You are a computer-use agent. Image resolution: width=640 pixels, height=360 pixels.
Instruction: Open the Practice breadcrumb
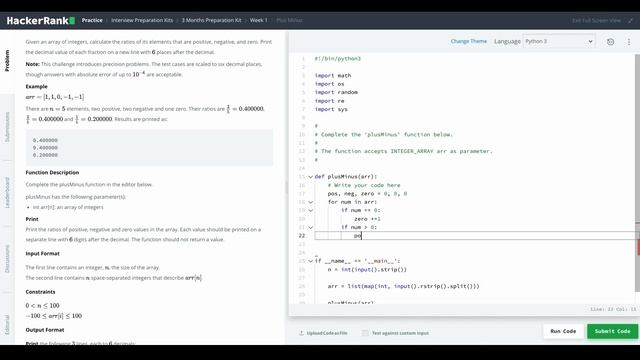click(92, 20)
